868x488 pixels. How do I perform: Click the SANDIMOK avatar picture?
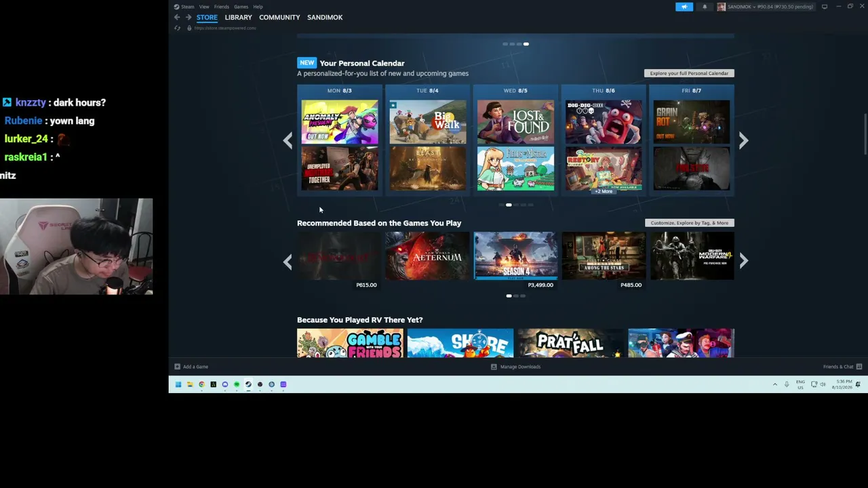coord(721,7)
